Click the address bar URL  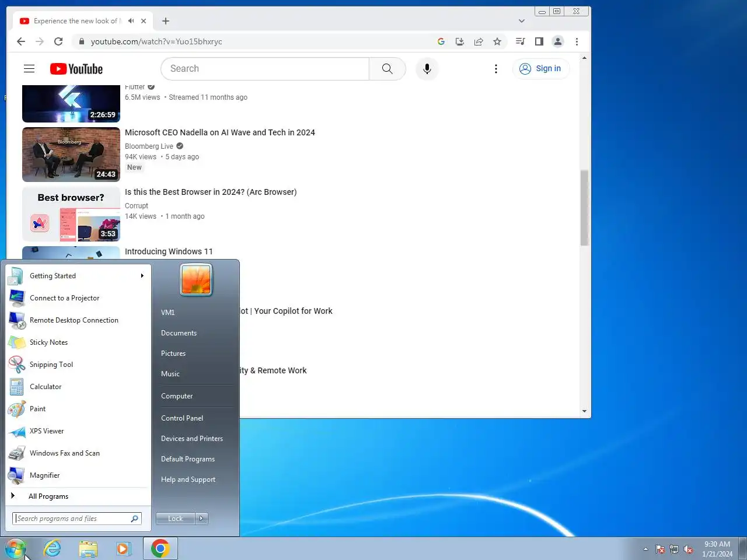tap(156, 41)
